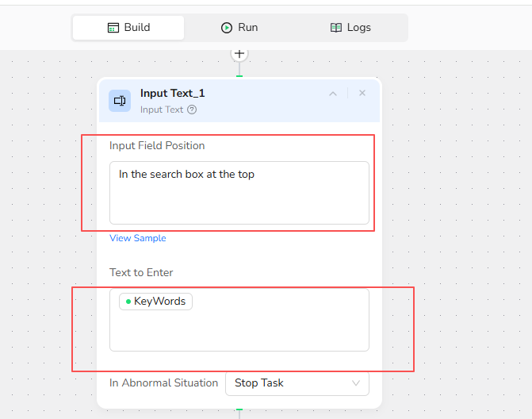Open the help question mark beside Input Text
Viewport: 532px width, 419px height.
click(x=192, y=110)
